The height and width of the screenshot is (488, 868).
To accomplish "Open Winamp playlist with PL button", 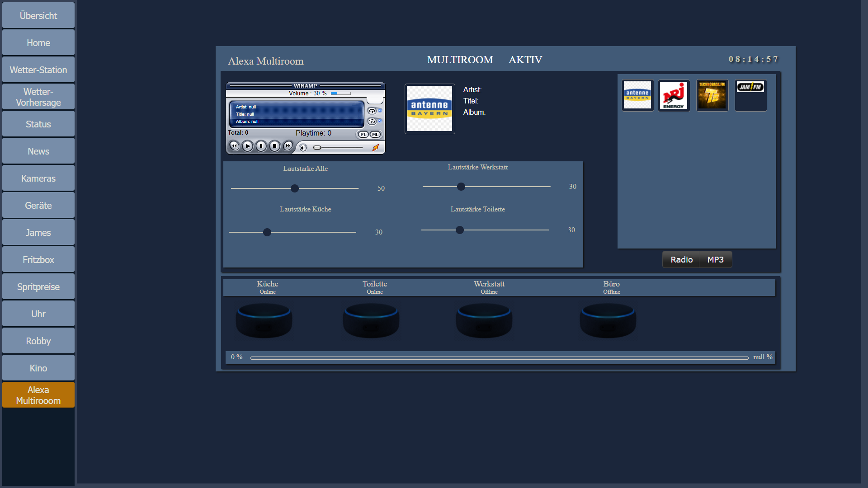I will [x=363, y=134].
